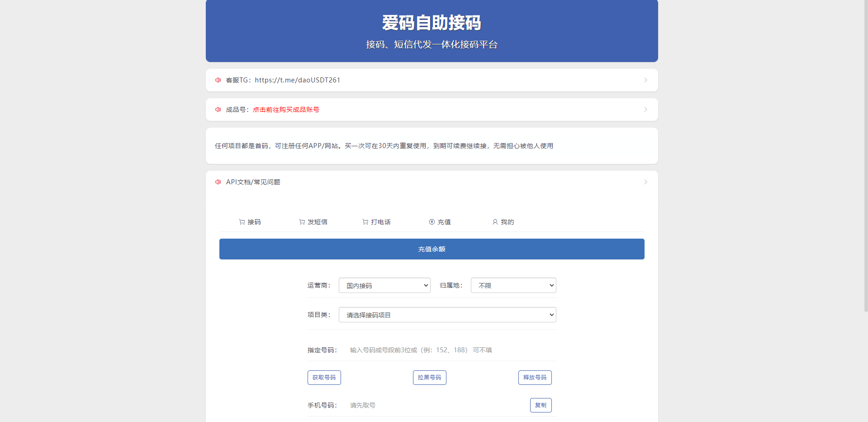
Task: Click the 运营商 label
Action: [x=319, y=285]
